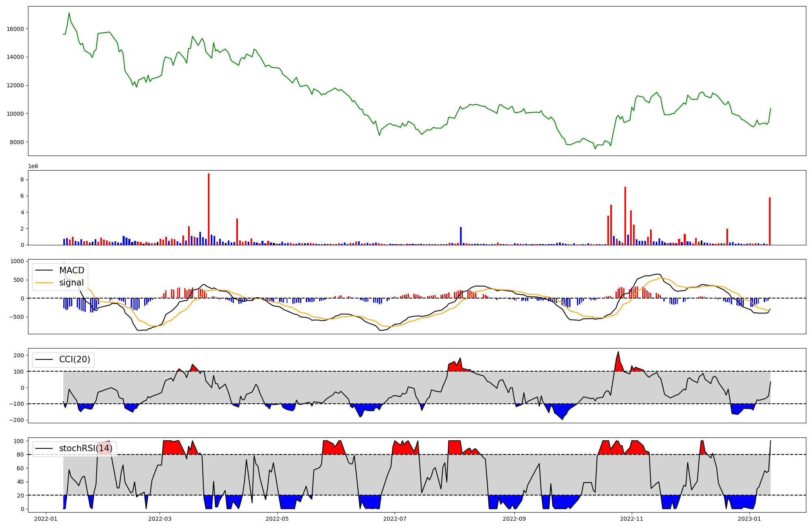The width and height of the screenshot is (812, 528).
Task: Click the tallest red volume bar
Action: pos(209,209)
